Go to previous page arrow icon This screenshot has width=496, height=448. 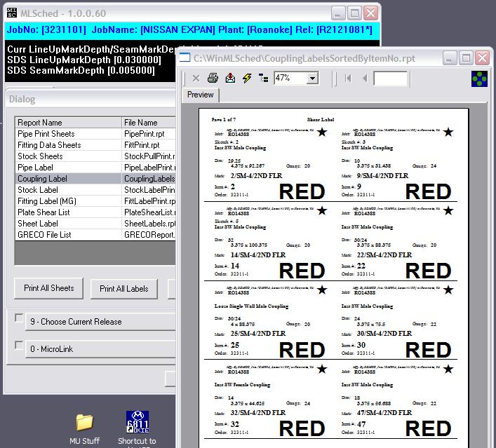[364, 79]
